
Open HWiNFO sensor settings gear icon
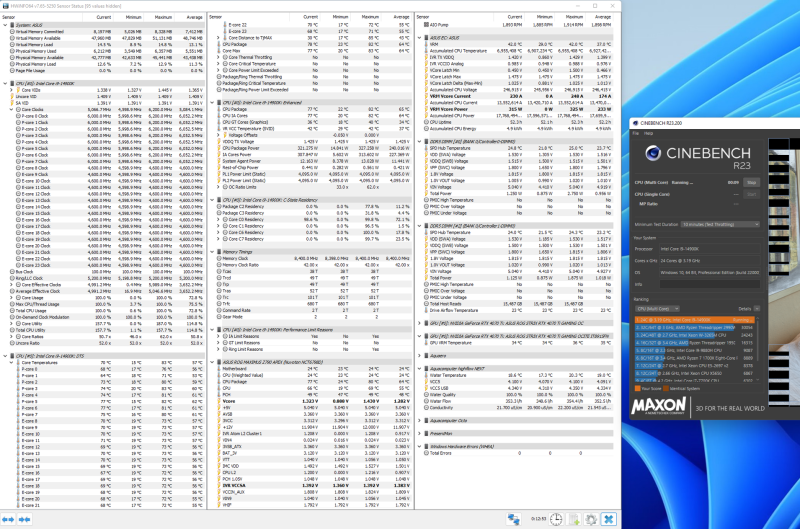591,519
